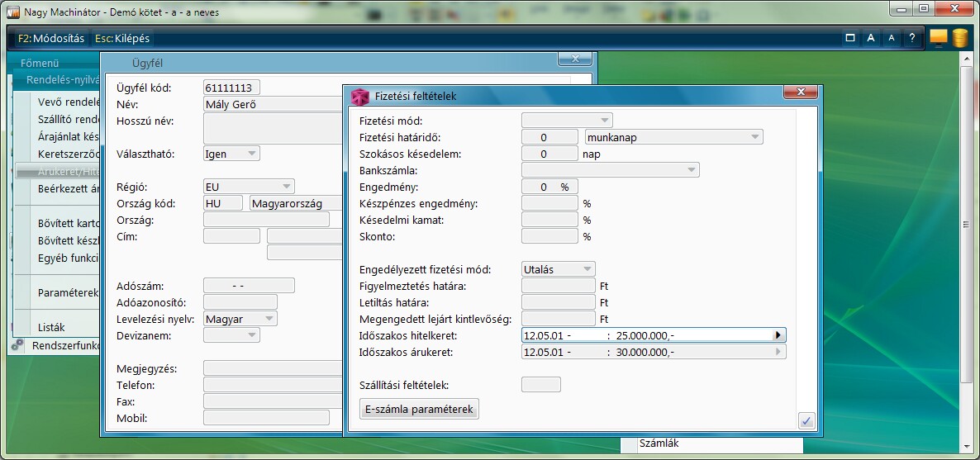
Task: Select the Listák menu item
Action: pos(51,327)
